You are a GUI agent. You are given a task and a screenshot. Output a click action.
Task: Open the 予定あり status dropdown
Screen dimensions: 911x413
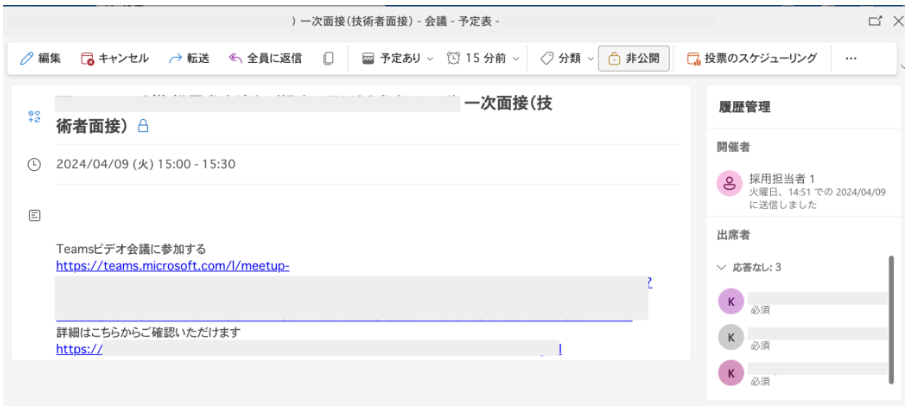tap(397, 59)
